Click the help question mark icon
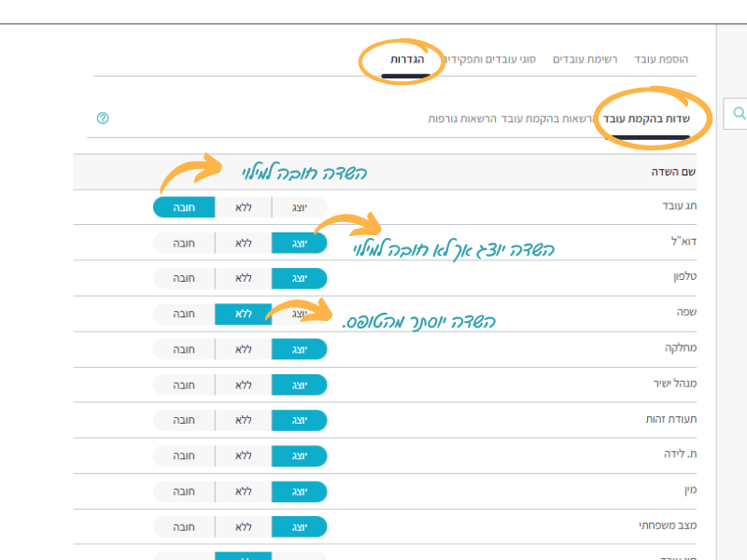Screen dimensions: 747x560 (x=103, y=119)
